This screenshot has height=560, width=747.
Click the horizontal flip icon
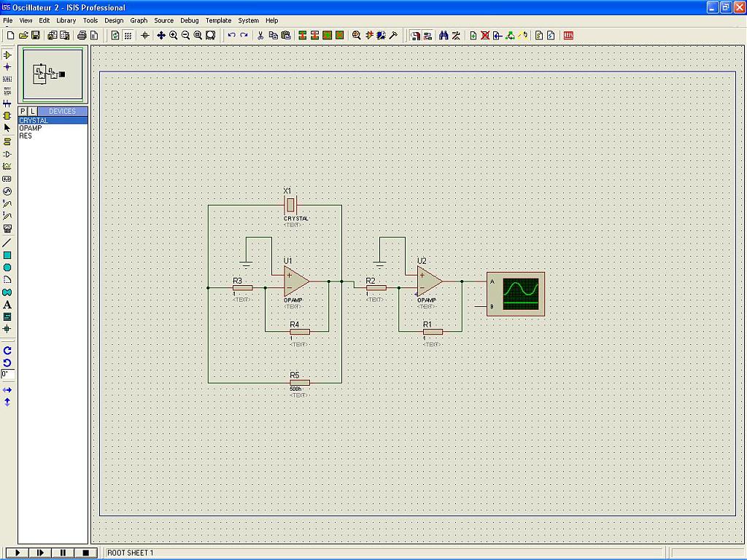[7, 390]
